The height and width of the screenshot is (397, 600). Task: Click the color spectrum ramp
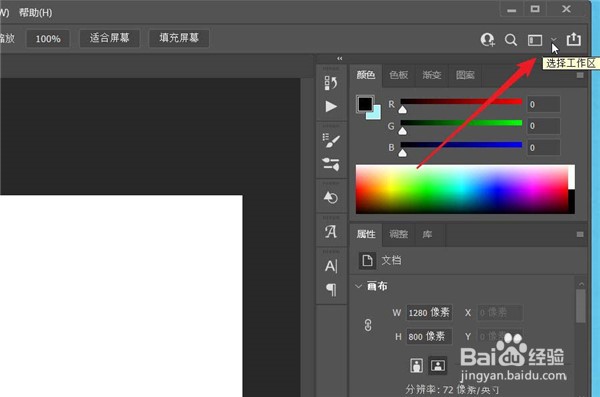462,189
